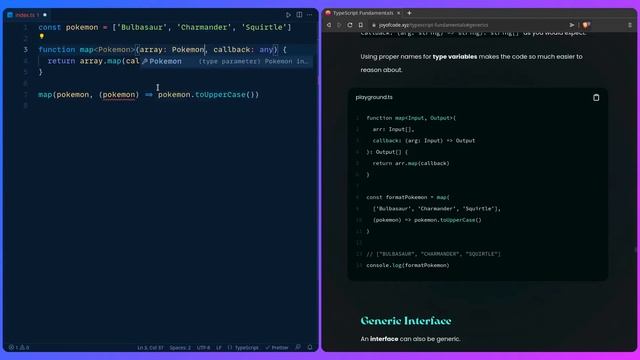Image resolution: width=640 pixels, height=360 pixels.
Task: Open errors and warnings count in status bar
Action: click(x=19, y=348)
